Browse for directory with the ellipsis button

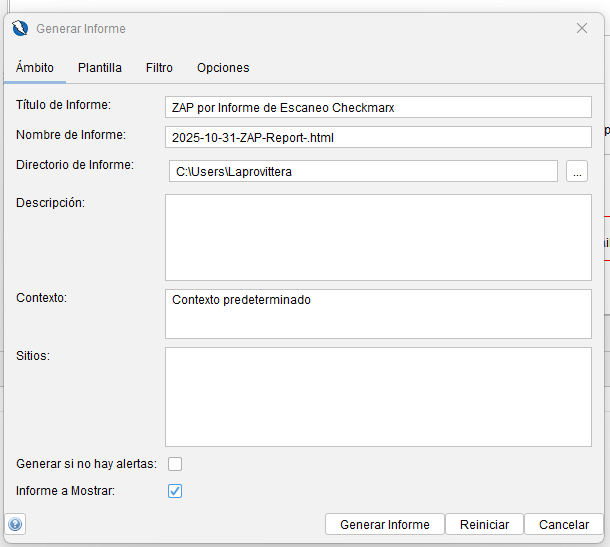click(x=576, y=172)
